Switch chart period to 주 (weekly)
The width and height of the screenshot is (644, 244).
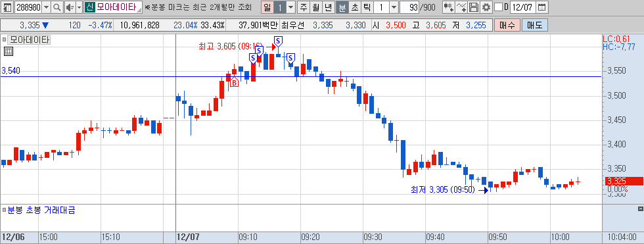point(303,7)
